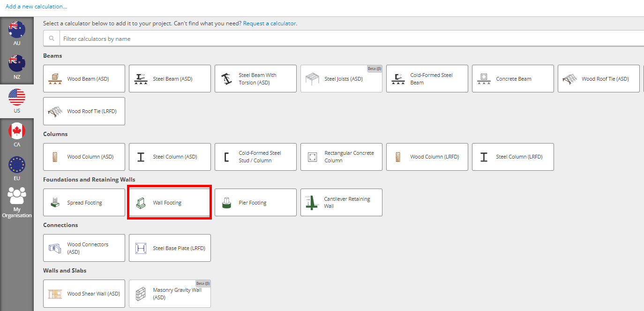The height and width of the screenshot is (311, 644).
Task: Pick the Masonry Gravity Wall (ASD) icon
Action: pos(141,294)
